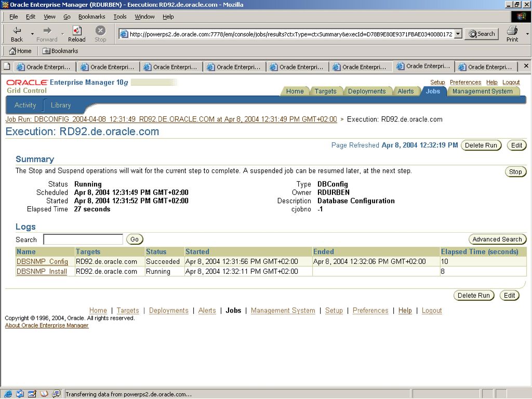The height and width of the screenshot is (399, 532).
Task: Click the footer Management System link
Action: 283,311
